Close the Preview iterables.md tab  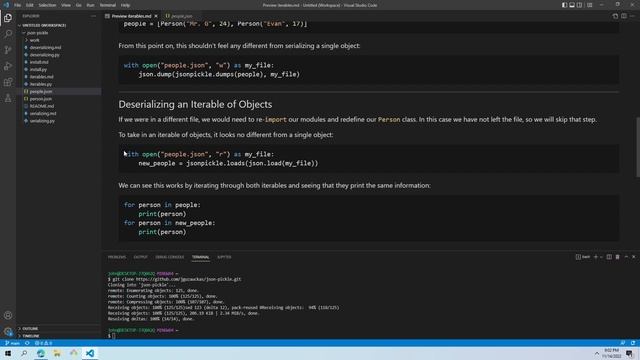coord(156,16)
